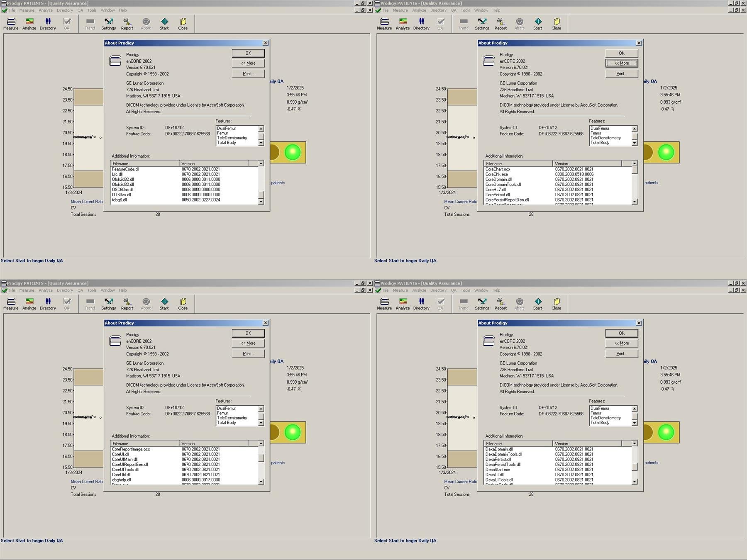747x560 pixels.
Task: Click OK in the bottom-right About Prodigy dialog
Action: pyautogui.click(x=622, y=333)
